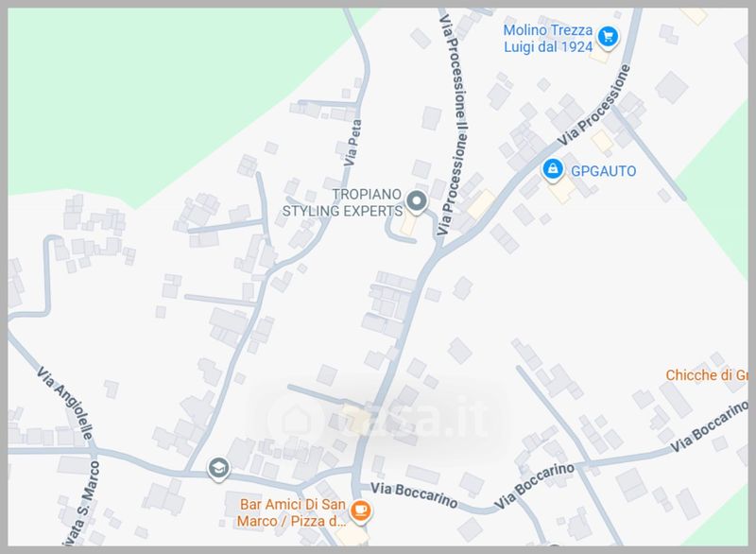Open the gray Tropiano Styling Experts location pin

point(416,201)
